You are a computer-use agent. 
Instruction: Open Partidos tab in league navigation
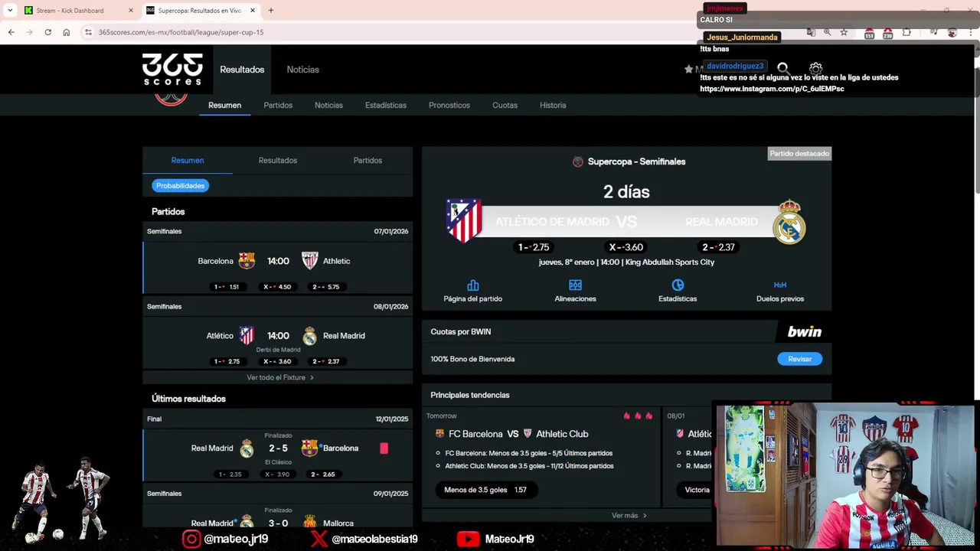pyautogui.click(x=278, y=105)
